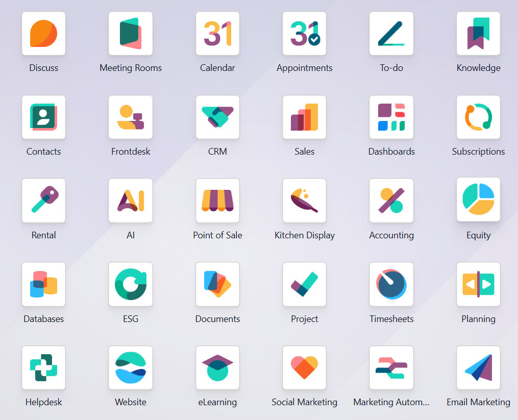The image size is (518, 420).
Task: Open the Planning app icon
Action: [478, 284]
